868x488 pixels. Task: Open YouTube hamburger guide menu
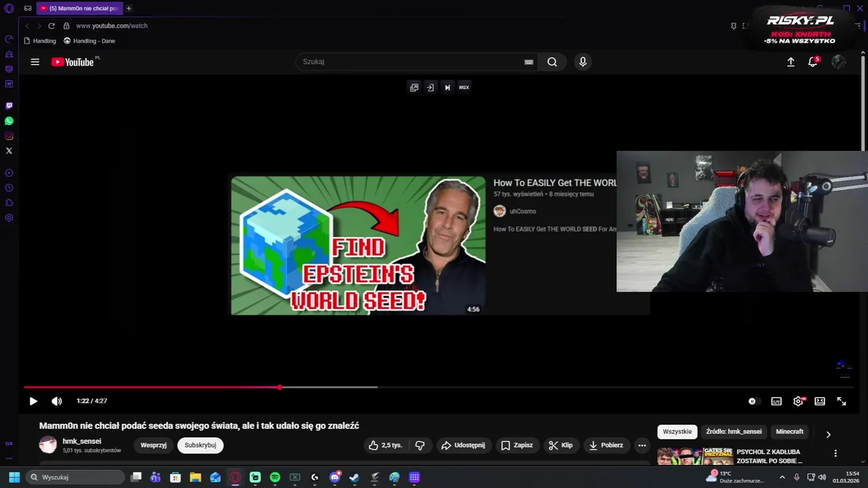35,62
